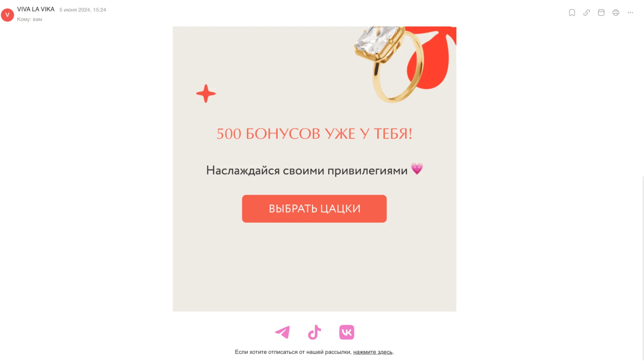Open the Telegram social icon
This screenshot has width=644, height=363.
[283, 332]
